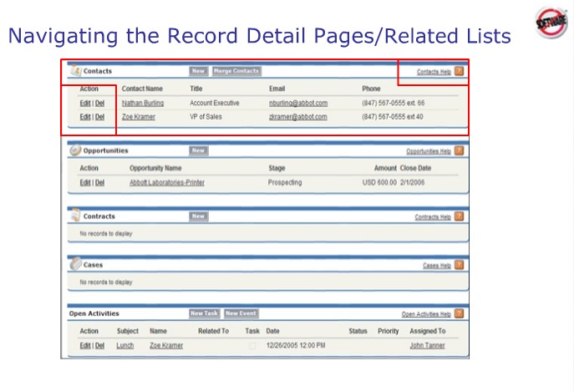
Task: Click orange help icon beside Cases Help
Action: [x=459, y=265]
